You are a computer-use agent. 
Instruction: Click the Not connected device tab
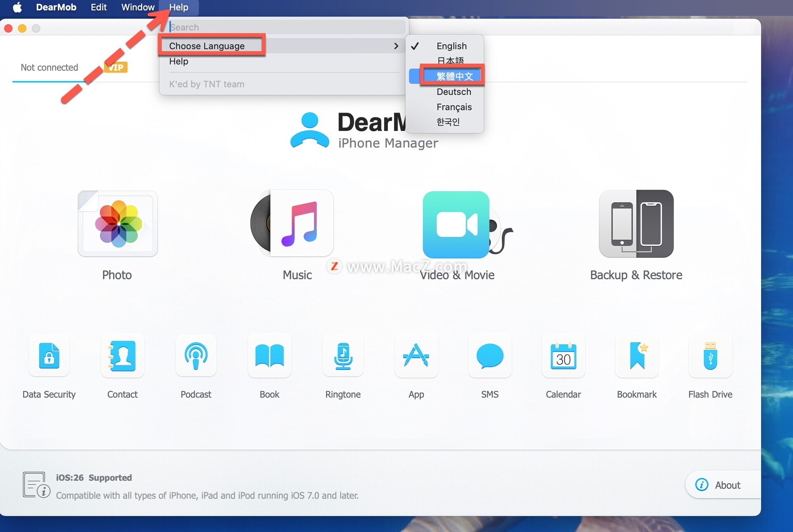[49, 67]
